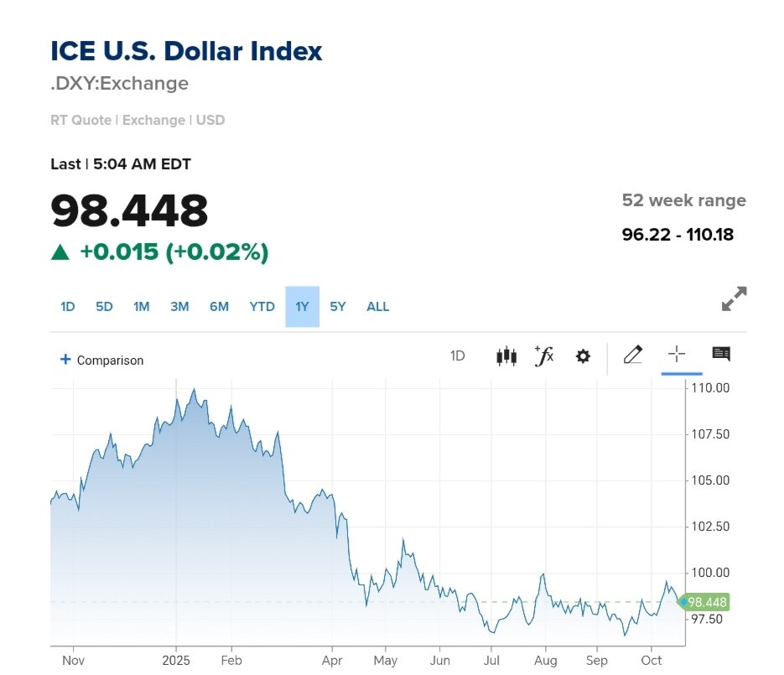The height and width of the screenshot is (675, 784).
Task: Choose the 6M time range
Action: click(x=219, y=307)
